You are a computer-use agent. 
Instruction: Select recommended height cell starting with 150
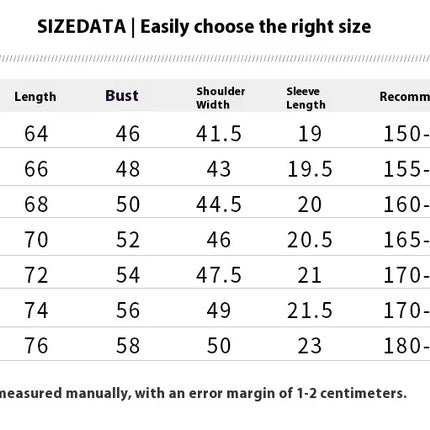[x=406, y=134]
